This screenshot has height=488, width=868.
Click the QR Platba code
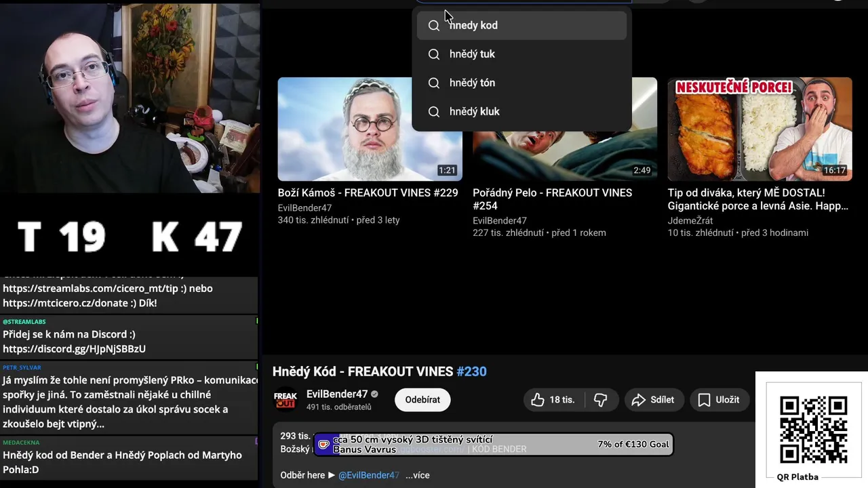click(813, 430)
